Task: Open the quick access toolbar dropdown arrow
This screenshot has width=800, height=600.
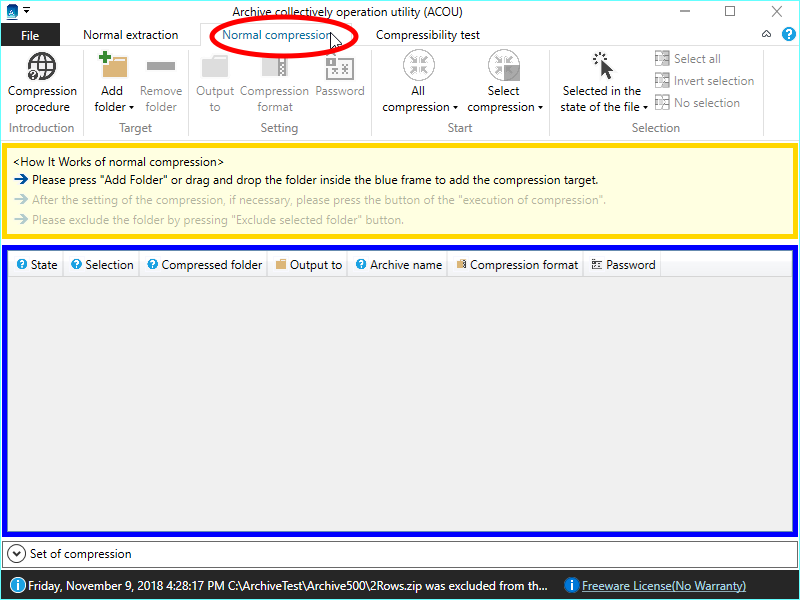Action: pyautogui.click(x=26, y=11)
